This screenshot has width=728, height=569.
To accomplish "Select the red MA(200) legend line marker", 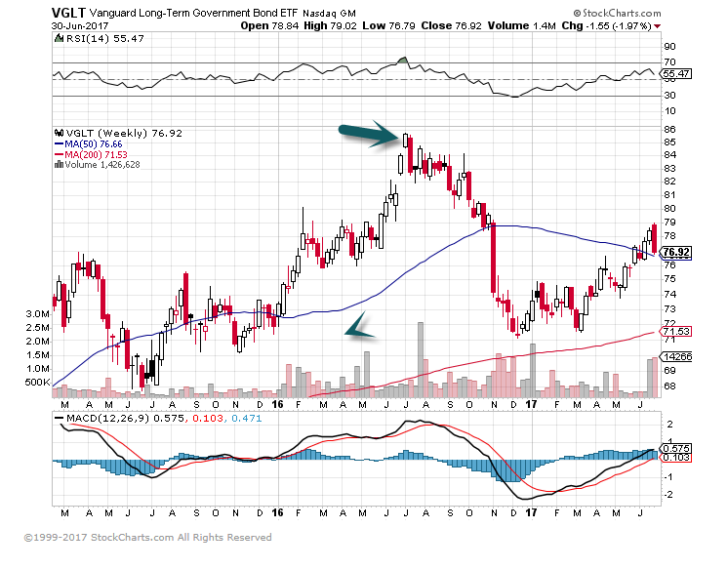I will [x=59, y=154].
